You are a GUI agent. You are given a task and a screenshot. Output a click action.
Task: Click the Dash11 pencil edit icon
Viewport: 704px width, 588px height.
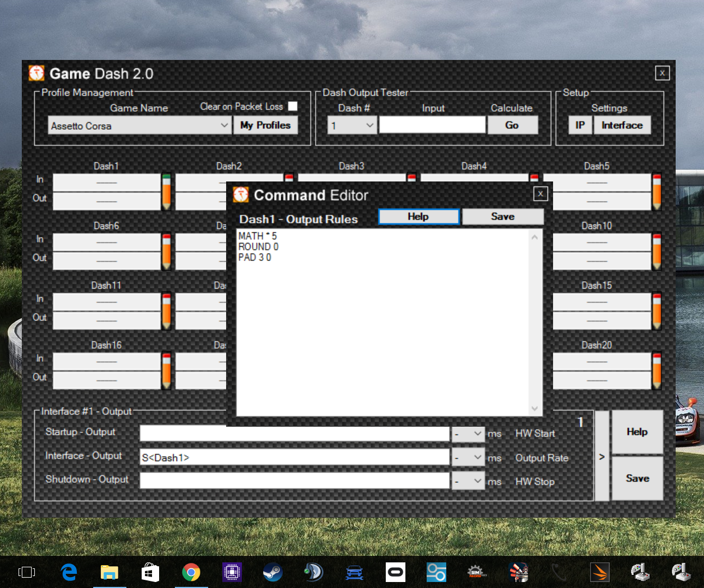pyautogui.click(x=166, y=311)
